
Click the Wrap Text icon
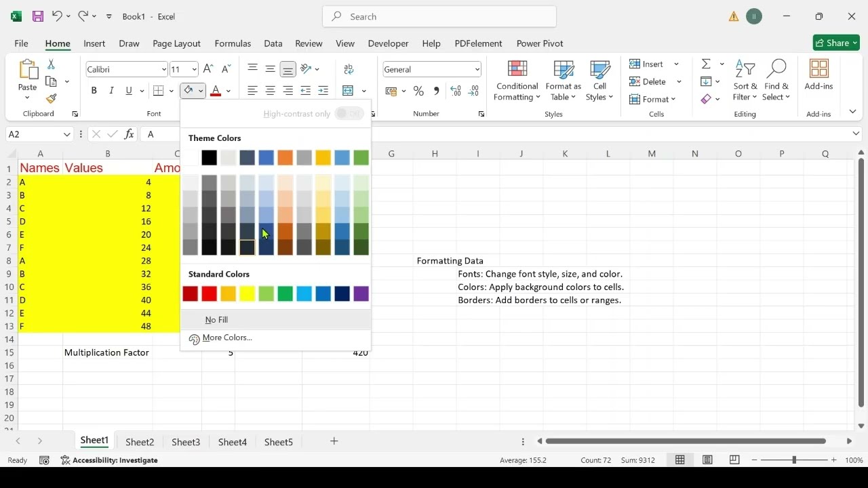pos(349,69)
